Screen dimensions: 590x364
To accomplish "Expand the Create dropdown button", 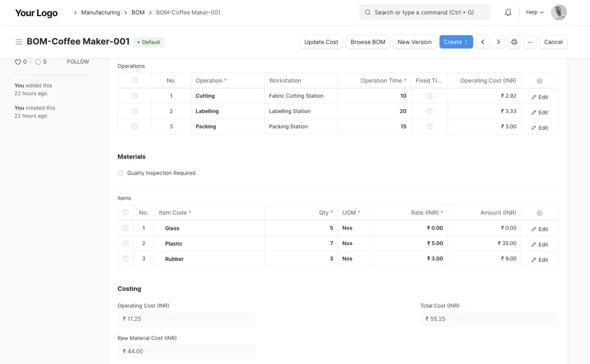I will pos(456,42).
